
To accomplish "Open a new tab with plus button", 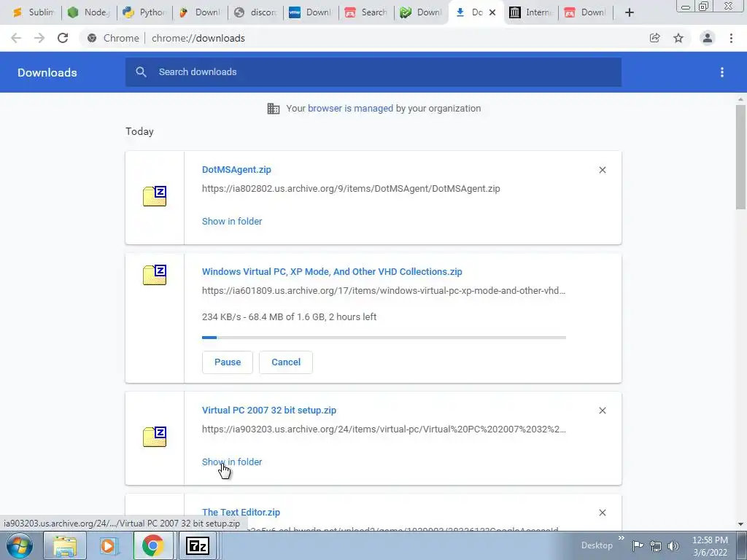I will [x=630, y=12].
